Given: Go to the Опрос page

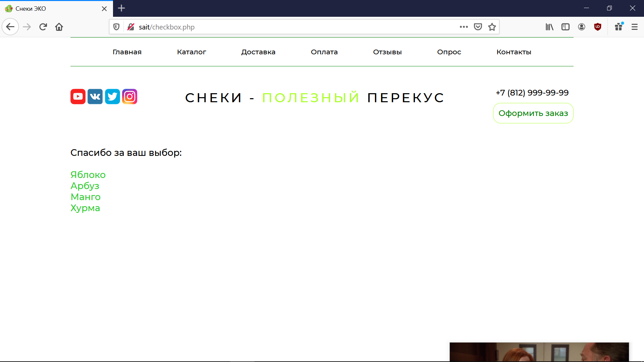Looking at the screenshot, I should pyautogui.click(x=449, y=52).
